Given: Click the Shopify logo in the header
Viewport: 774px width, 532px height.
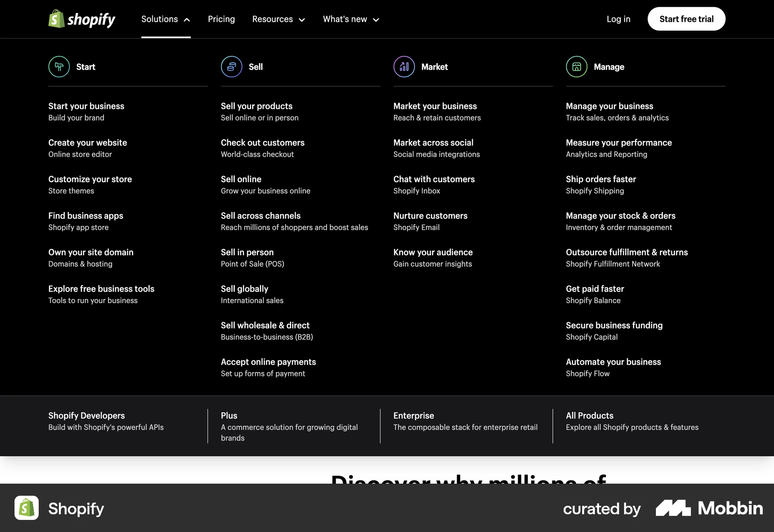Looking at the screenshot, I should pos(81,19).
